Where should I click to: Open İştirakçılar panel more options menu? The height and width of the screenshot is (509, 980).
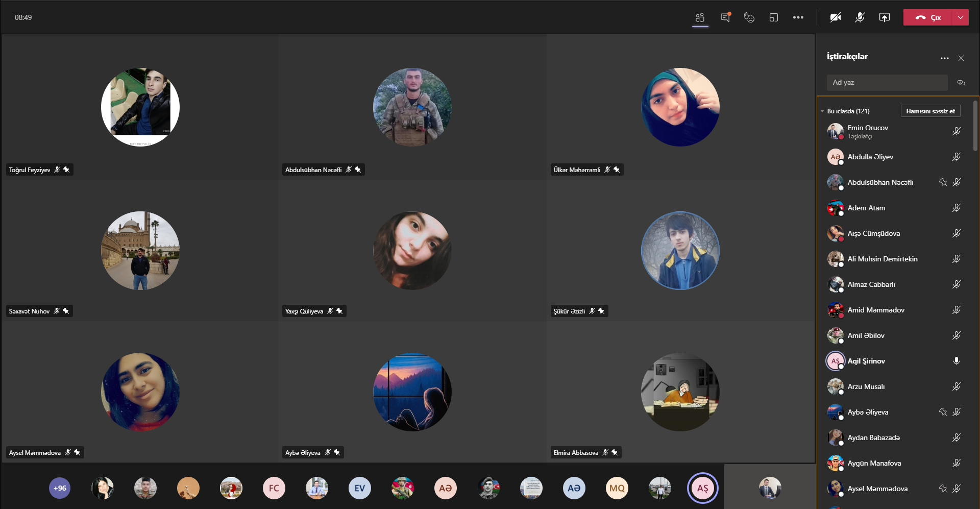pyautogui.click(x=944, y=58)
